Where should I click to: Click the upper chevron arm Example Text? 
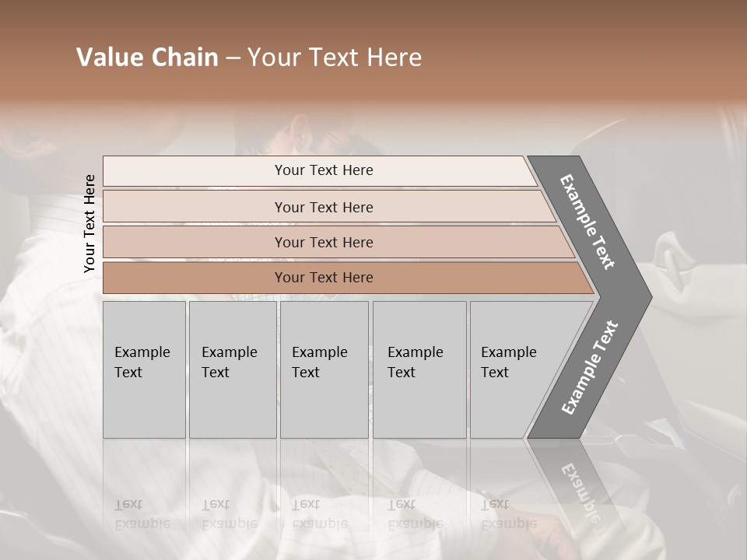588,222
